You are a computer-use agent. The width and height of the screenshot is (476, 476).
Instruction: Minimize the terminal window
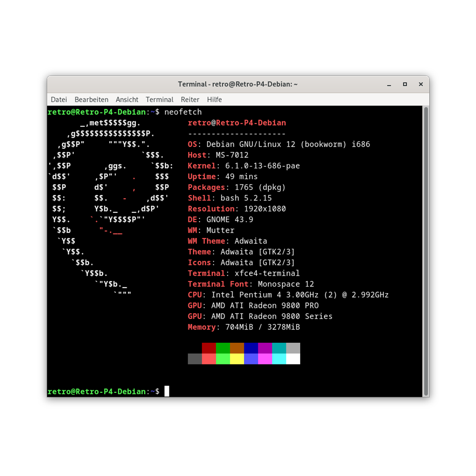(x=389, y=84)
